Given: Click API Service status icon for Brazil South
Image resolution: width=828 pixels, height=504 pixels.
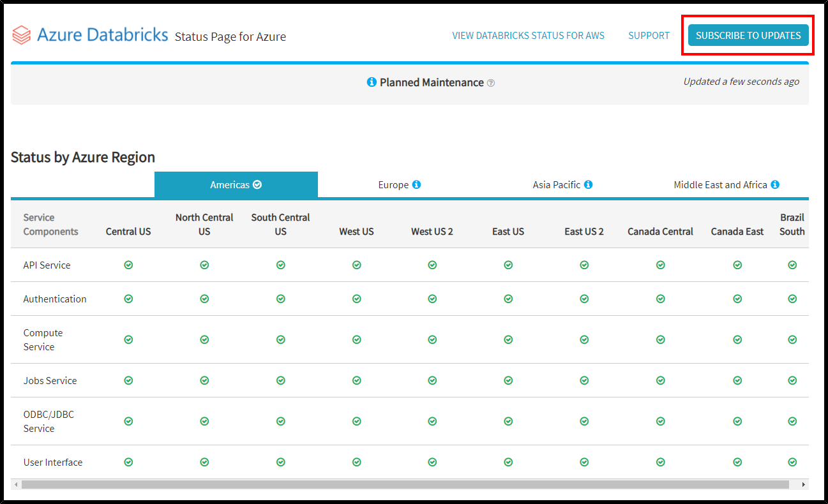Looking at the screenshot, I should click(x=792, y=265).
